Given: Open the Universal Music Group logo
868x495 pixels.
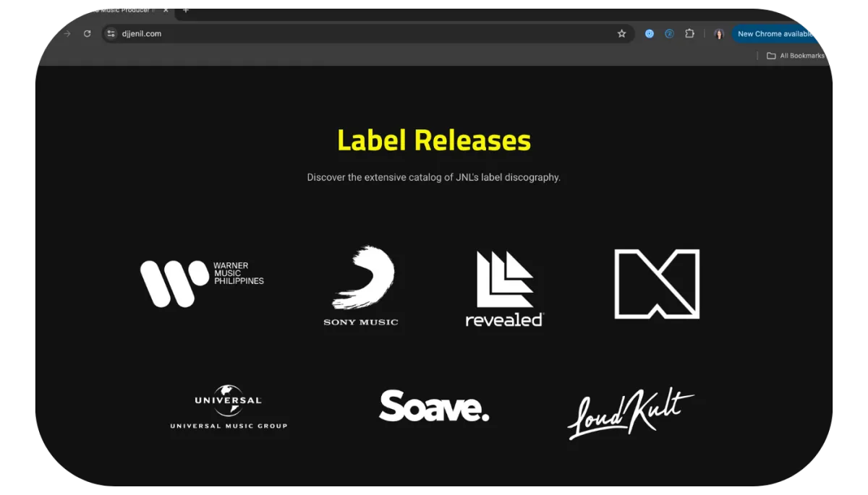Looking at the screenshot, I should point(229,407).
